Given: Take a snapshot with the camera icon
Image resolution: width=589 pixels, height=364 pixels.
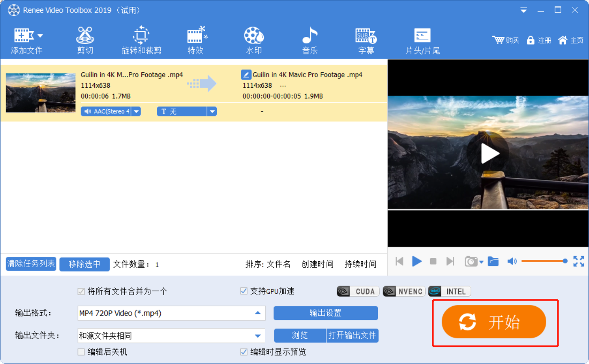Looking at the screenshot, I should click(471, 261).
